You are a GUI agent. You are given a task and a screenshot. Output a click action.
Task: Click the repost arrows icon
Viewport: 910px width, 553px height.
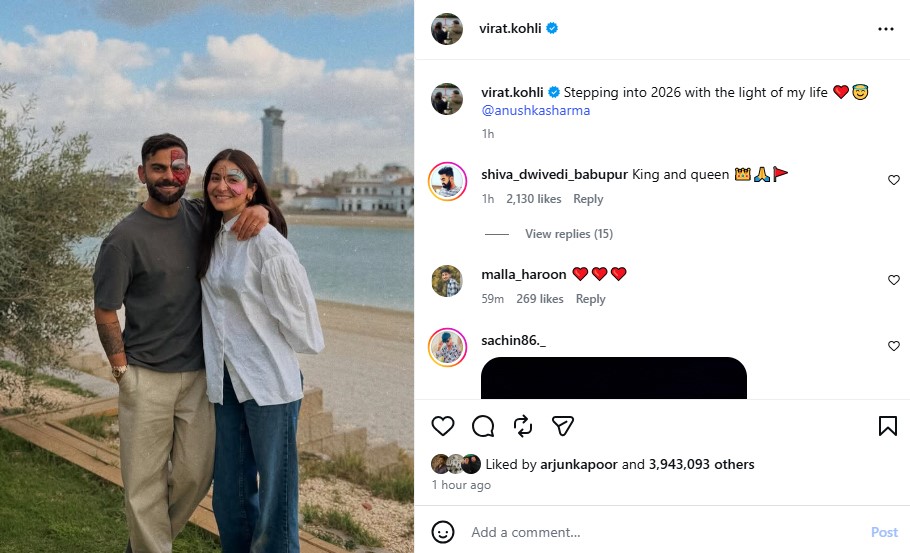coord(523,426)
